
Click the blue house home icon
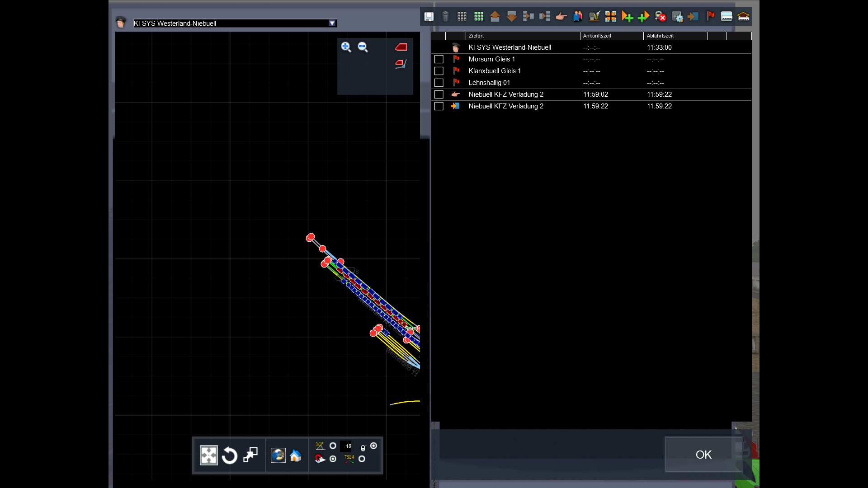296,455
